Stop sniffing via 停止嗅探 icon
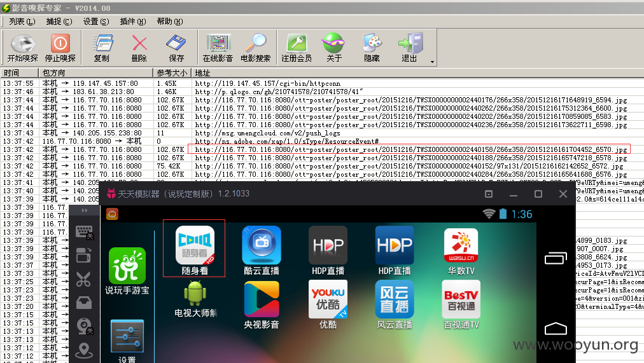644x363 pixels. click(60, 48)
